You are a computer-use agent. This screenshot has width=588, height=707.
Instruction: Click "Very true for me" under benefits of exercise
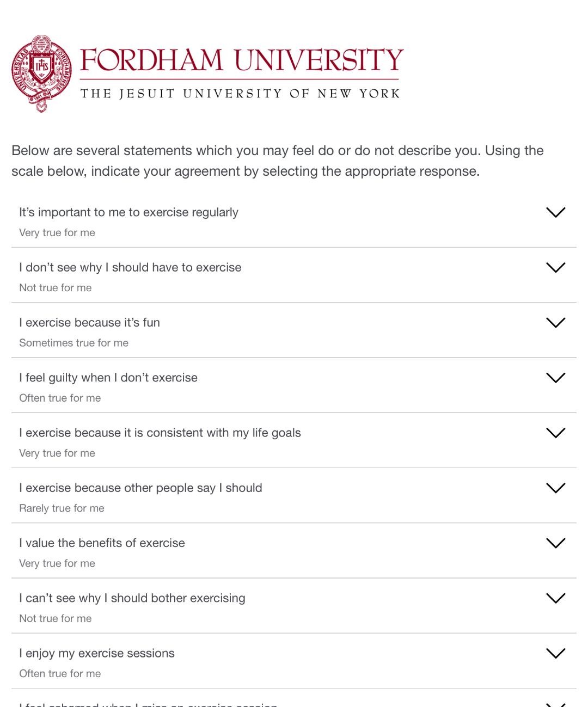[x=57, y=563]
